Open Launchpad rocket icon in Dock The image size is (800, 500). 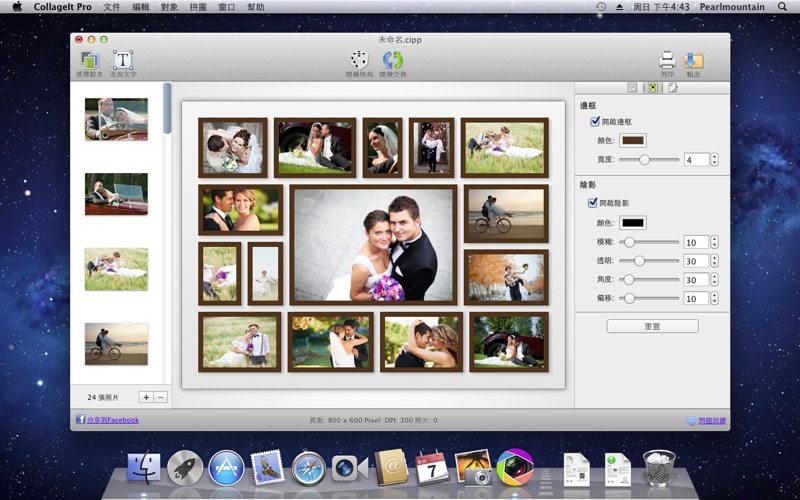[185, 468]
